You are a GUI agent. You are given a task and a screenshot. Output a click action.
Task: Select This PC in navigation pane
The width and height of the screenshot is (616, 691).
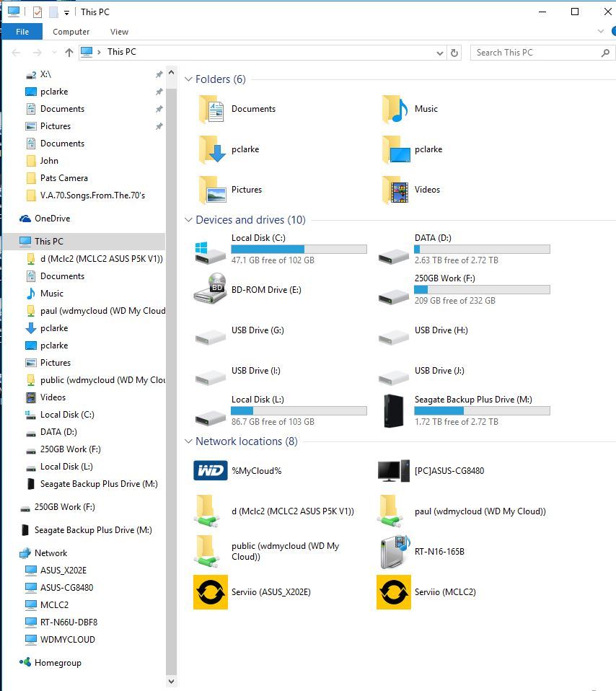pyautogui.click(x=84, y=242)
